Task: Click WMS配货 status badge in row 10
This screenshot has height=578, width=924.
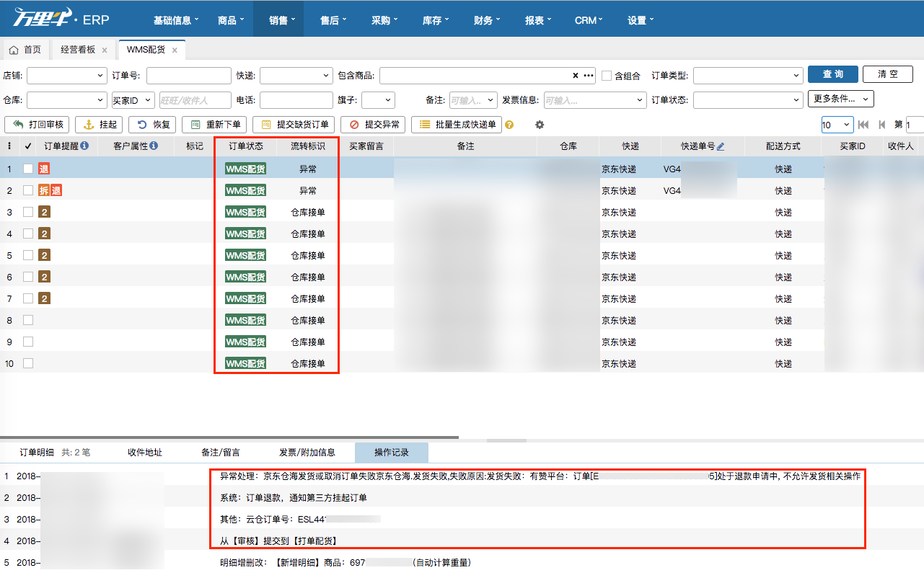Action: (245, 363)
